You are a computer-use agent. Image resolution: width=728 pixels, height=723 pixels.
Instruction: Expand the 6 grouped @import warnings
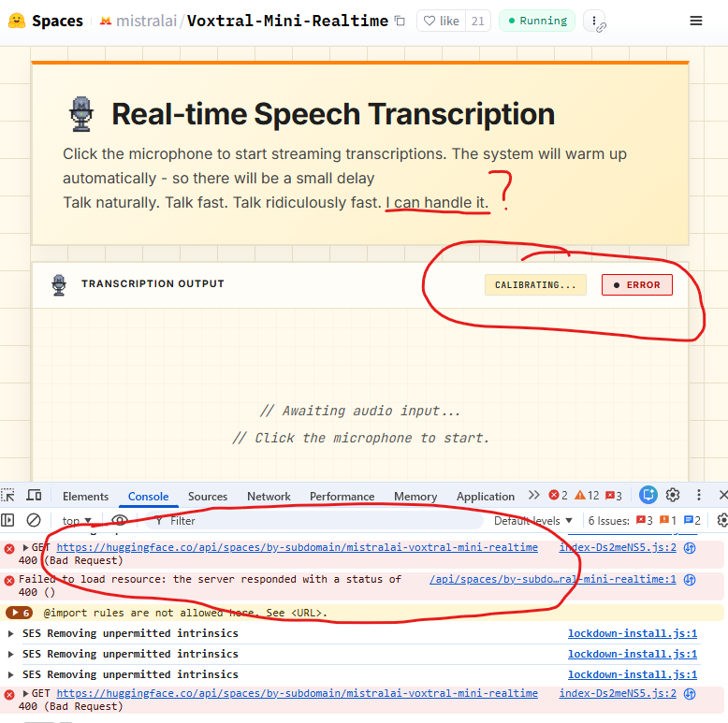(20, 613)
